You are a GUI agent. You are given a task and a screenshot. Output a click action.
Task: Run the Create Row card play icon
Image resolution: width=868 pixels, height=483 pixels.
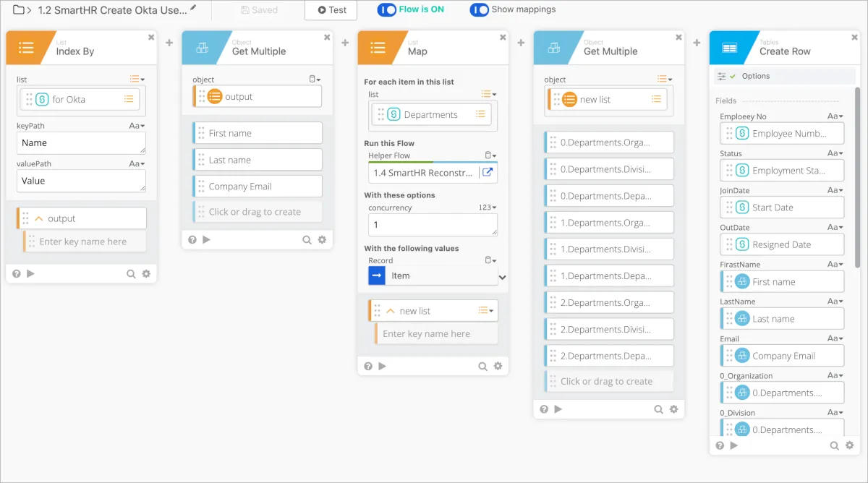coord(733,445)
